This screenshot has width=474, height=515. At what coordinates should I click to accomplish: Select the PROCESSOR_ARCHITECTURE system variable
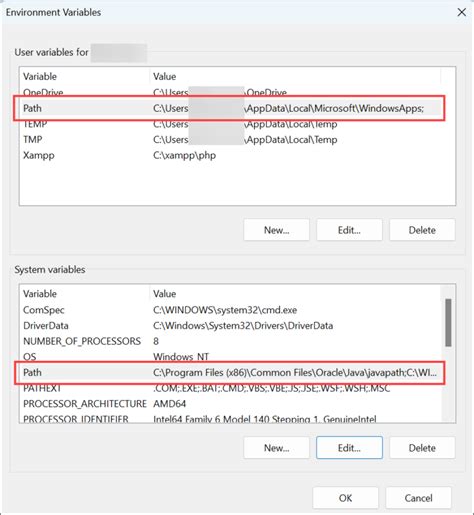pos(230,404)
